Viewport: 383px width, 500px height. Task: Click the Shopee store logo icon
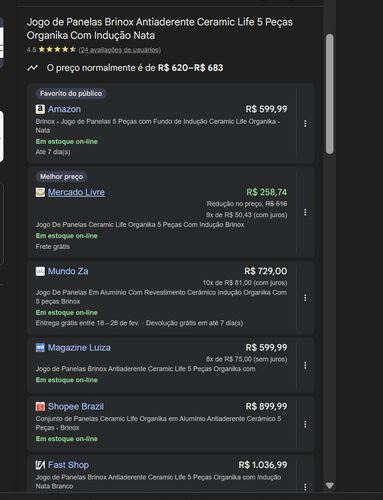[x=40, y=407]
